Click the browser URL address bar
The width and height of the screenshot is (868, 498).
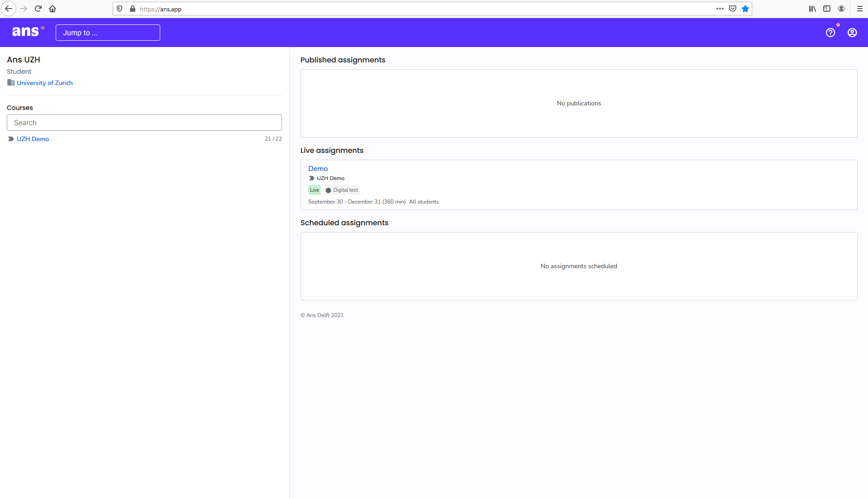point(407,9)
